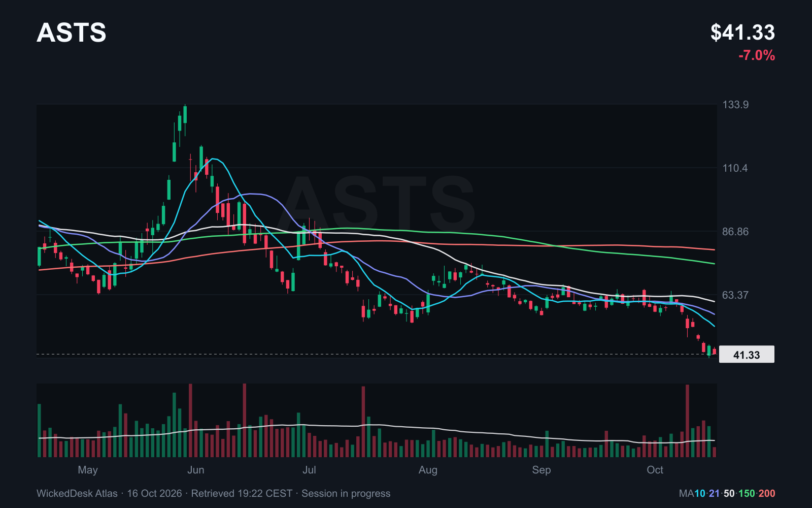Screen dimensions: 812x508
Task: Click the May month label
Action: pyautogui.click(x=88, y=470)
